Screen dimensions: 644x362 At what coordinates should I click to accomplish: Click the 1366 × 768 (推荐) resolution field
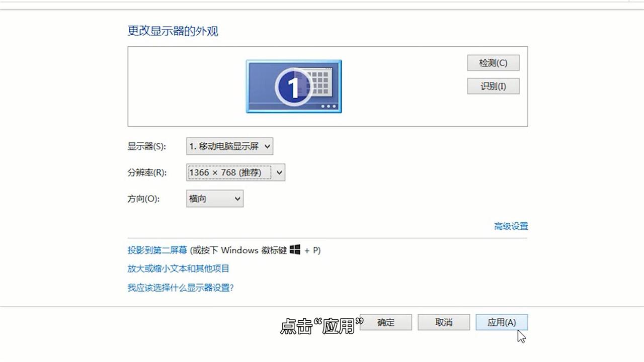[x=226, y=172]
